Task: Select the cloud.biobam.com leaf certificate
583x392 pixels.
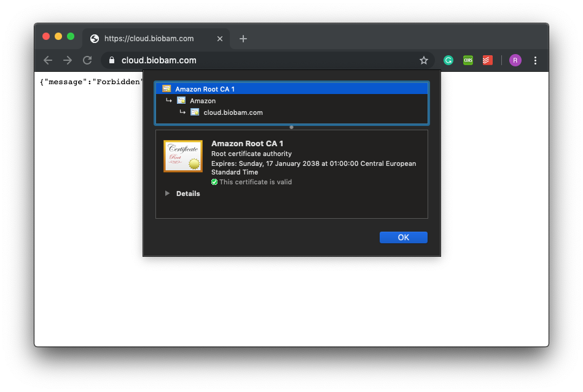Action: (x=233, y=112)
